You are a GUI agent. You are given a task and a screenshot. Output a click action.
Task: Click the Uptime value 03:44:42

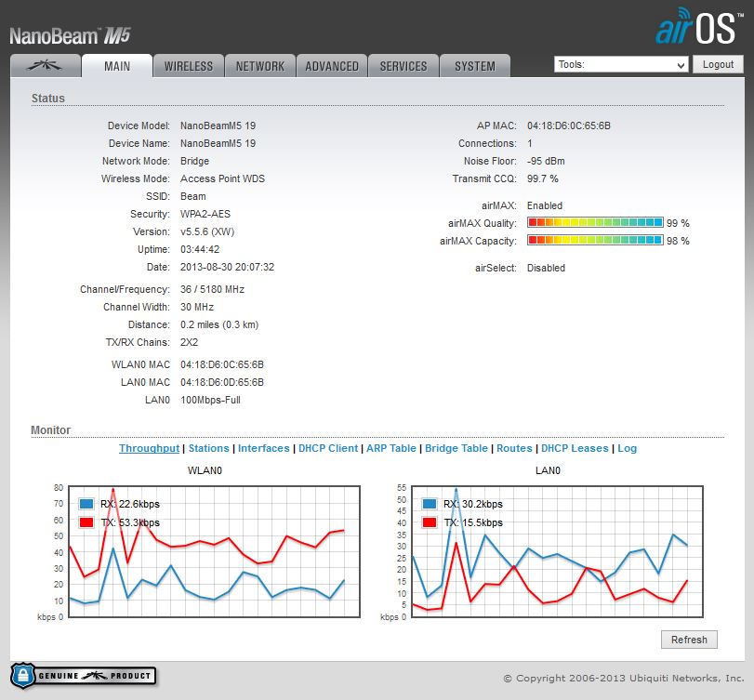click(200, 249)
